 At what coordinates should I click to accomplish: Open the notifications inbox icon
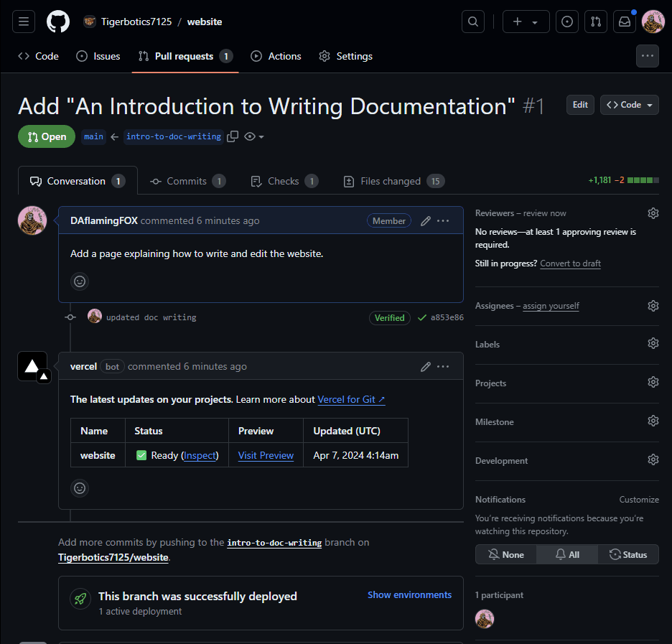click(625, 22)
